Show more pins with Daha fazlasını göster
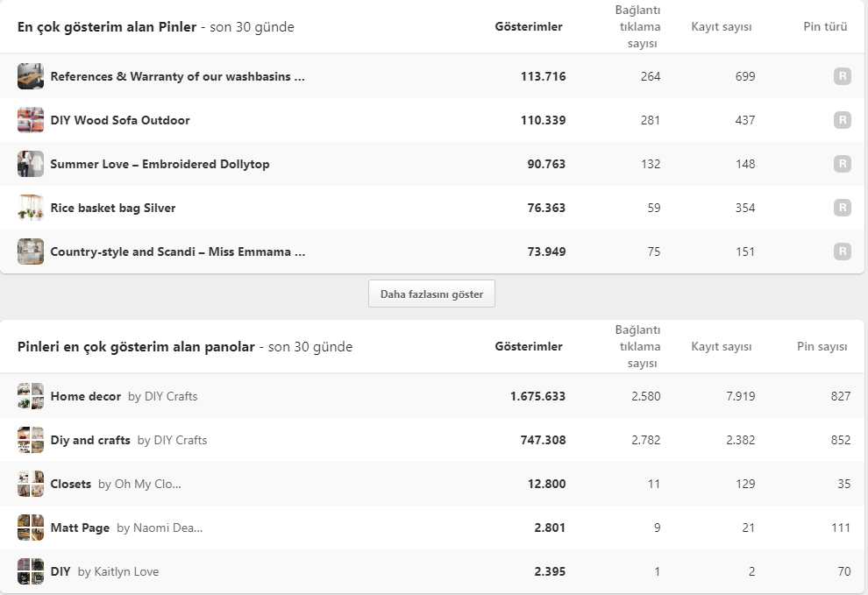The image size is (868, 595). 431,294
